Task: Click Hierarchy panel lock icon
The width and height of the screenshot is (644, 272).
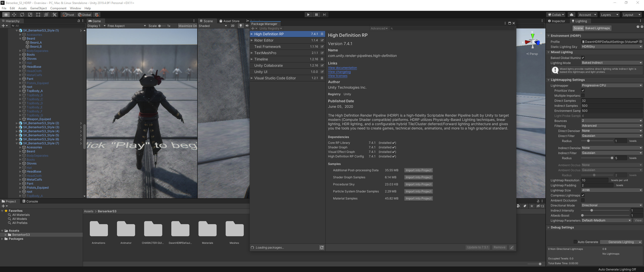Action: [x=79, y=21]
